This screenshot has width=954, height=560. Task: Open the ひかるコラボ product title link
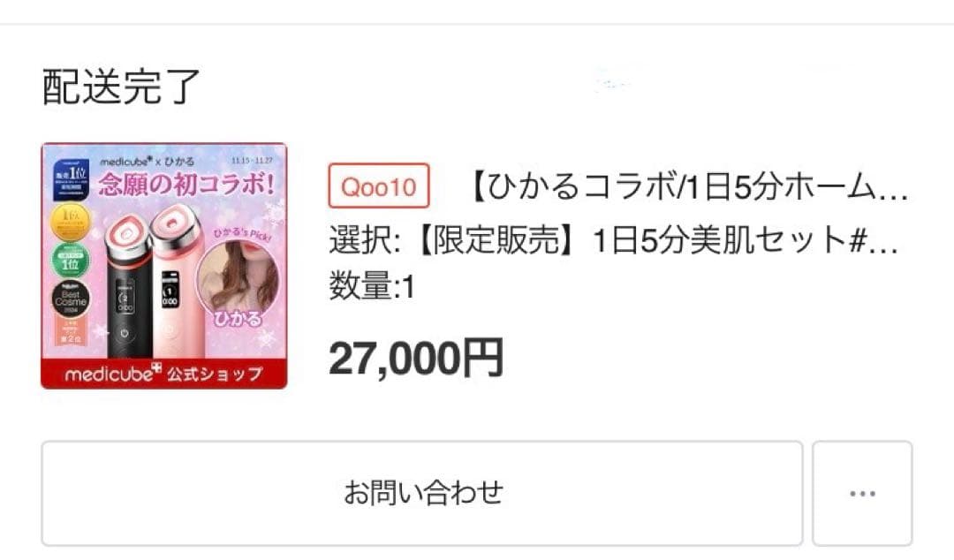pos(685,186)
